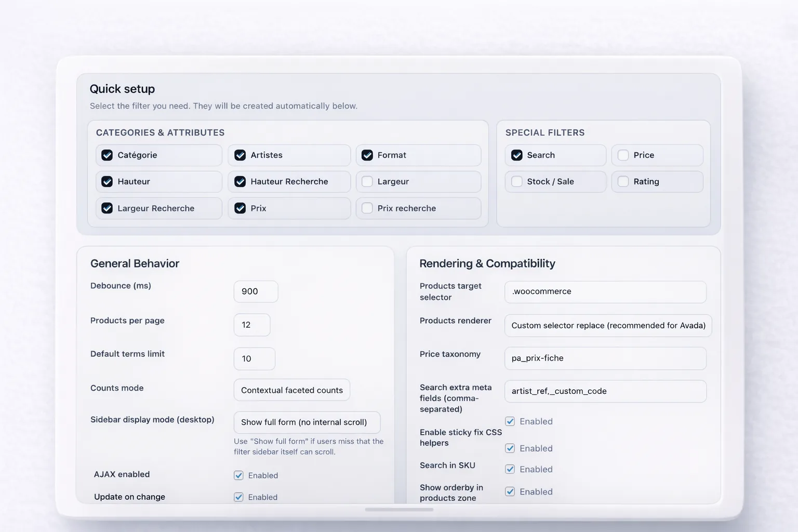Turn off the Search special filter
The height and width of the screenshot is (532, 798).
tap(517, 155)
